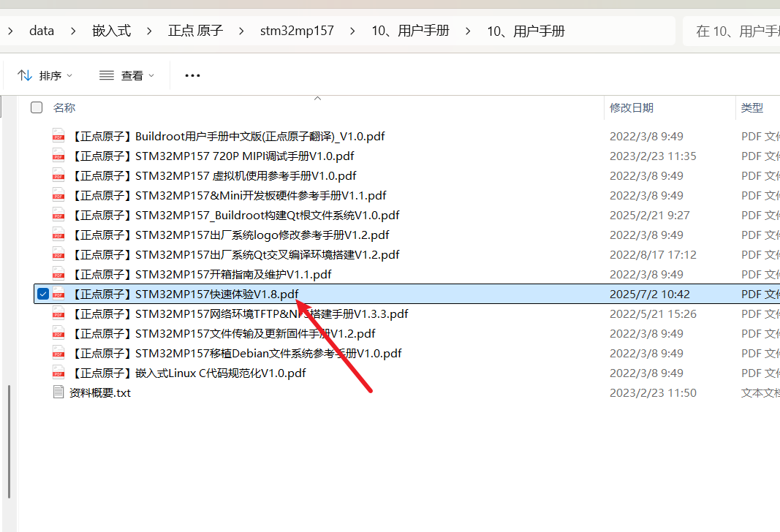Click PDF icon of 开箱指南及维护V1.1
780x532 pixels.
point(58,274)
